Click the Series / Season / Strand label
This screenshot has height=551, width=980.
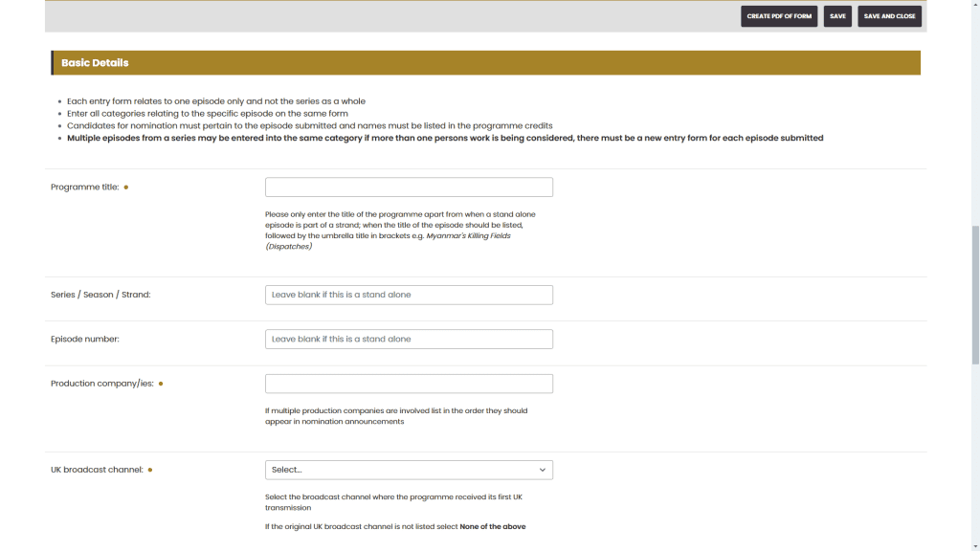click(x=100, y=295)
